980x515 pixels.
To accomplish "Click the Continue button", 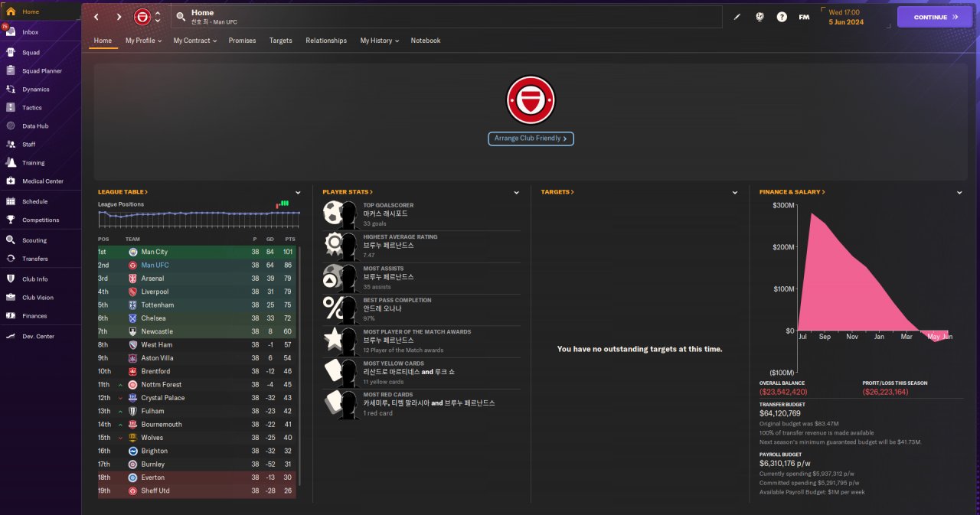I will (934, 17).
